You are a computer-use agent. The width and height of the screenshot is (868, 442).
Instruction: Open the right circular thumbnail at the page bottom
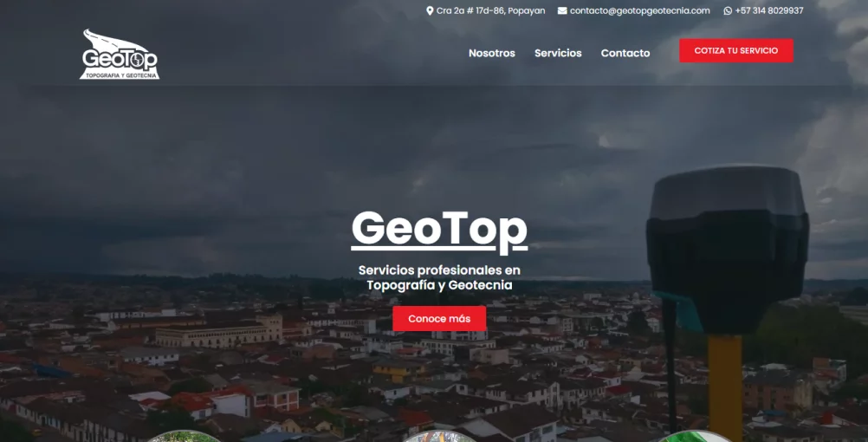(696, 437)
